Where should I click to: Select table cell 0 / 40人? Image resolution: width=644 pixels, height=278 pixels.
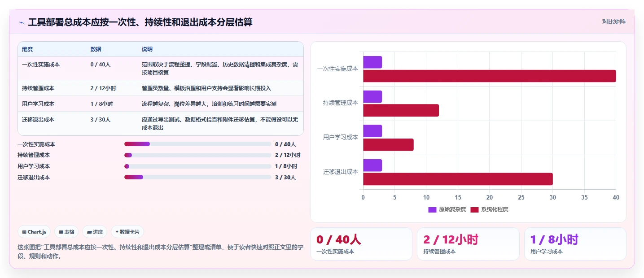coord(101,65)
